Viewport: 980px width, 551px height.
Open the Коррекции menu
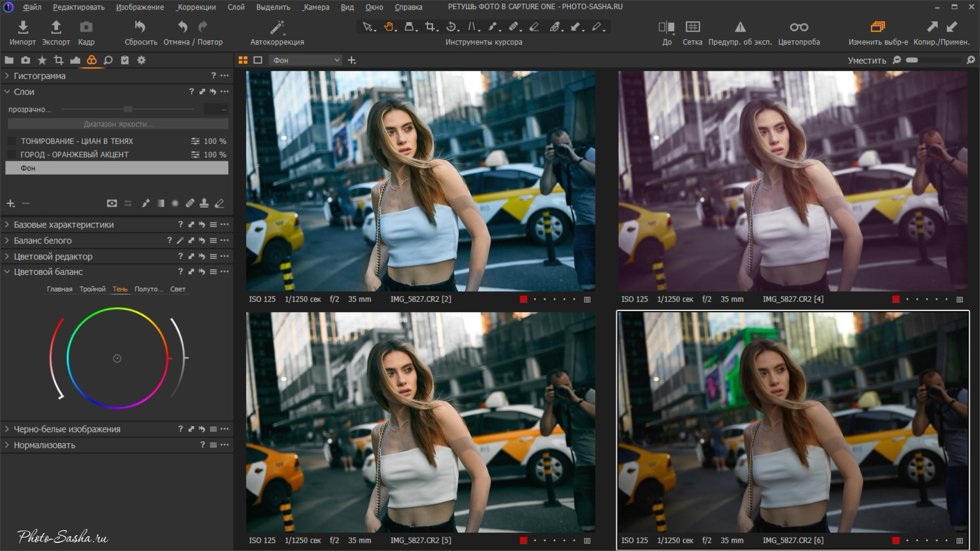click(197, 7)
